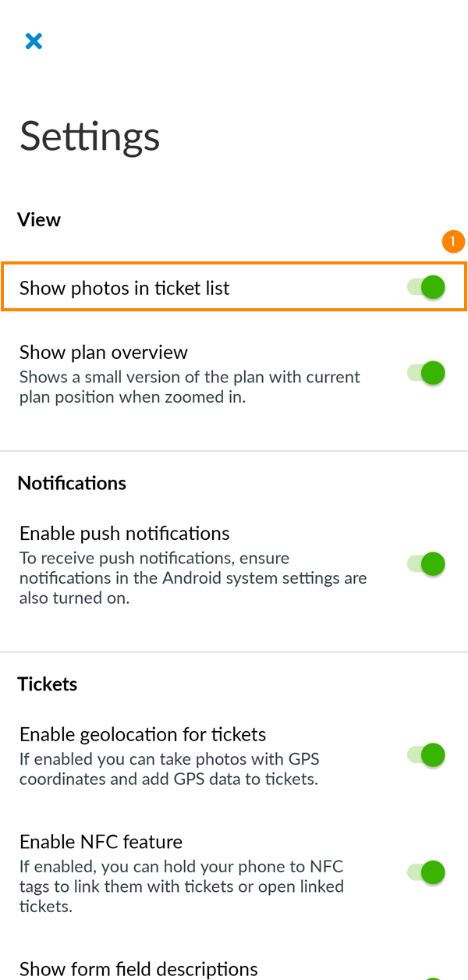Turn off push notifications
The width and height of the screenshot is (468, 980).
point(427,563)
